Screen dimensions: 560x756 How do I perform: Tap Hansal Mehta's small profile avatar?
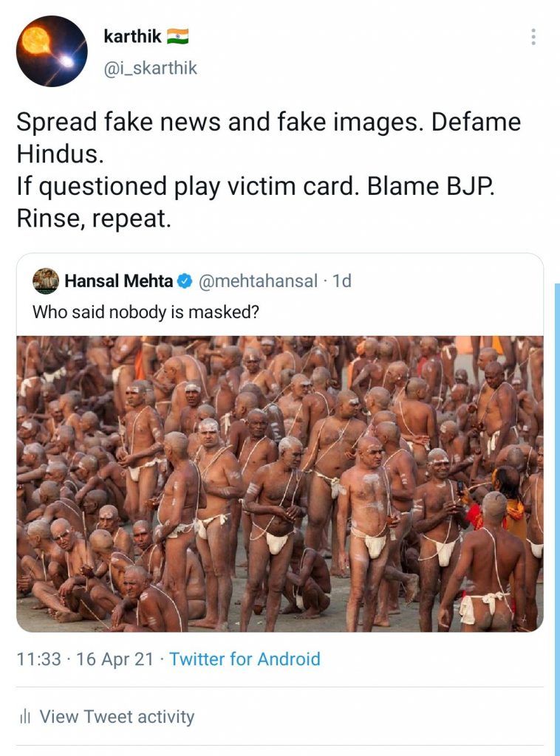[46, 281]
